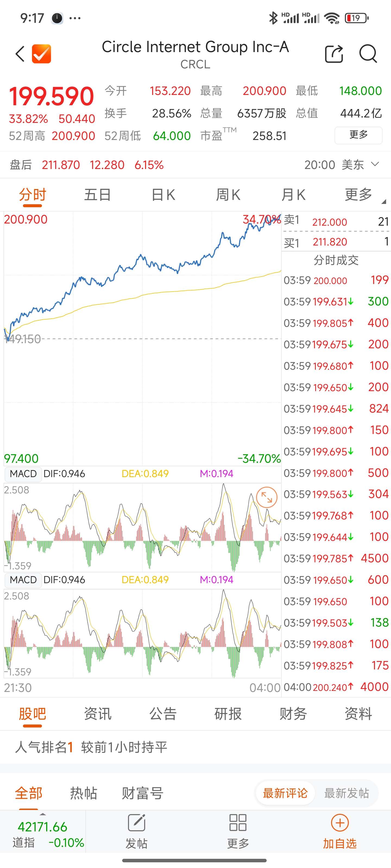Tap the 换手 28.56% turnover value

tap(171, 114)
